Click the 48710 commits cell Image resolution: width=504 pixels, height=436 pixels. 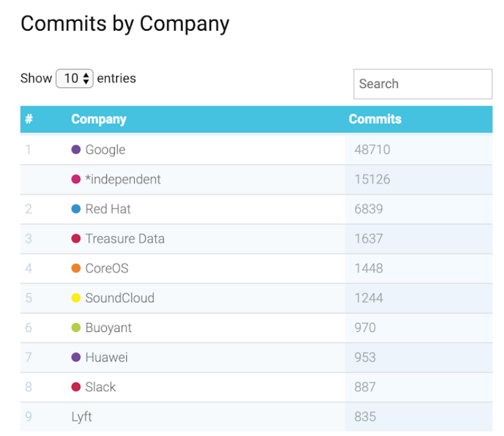[x=372, y=149]
